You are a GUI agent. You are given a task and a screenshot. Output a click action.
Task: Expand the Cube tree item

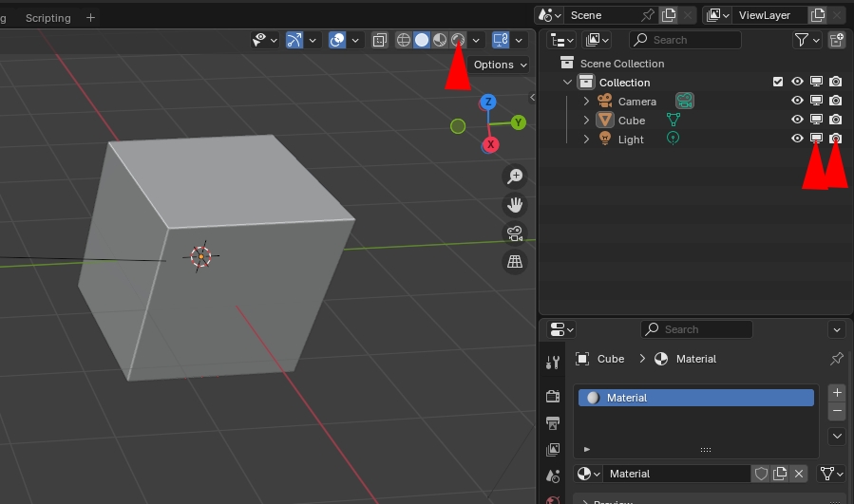586,121
